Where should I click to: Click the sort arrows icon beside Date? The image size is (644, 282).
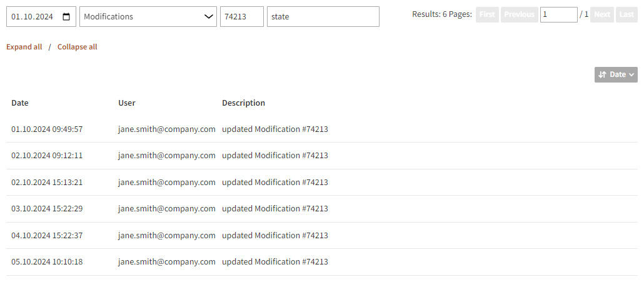(x=602, y=75)
